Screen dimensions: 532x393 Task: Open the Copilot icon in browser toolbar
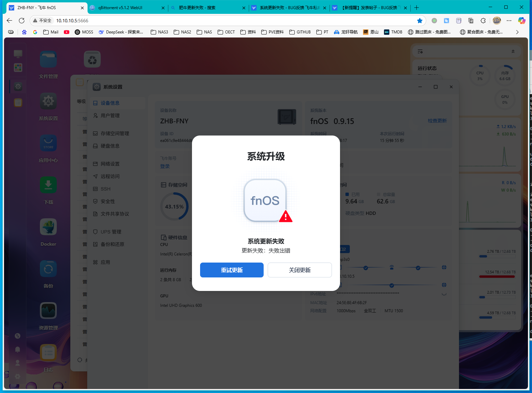[522, 21]
